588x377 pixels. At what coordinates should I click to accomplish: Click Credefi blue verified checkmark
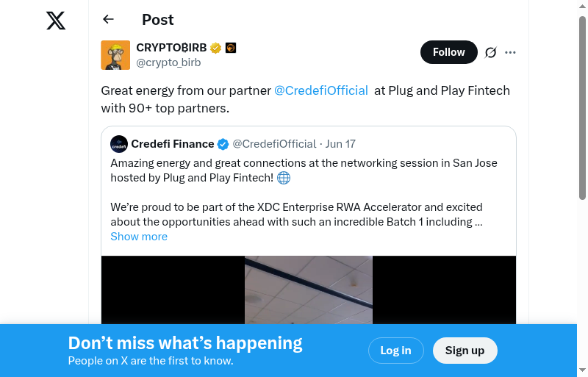[x=223, y=144]
